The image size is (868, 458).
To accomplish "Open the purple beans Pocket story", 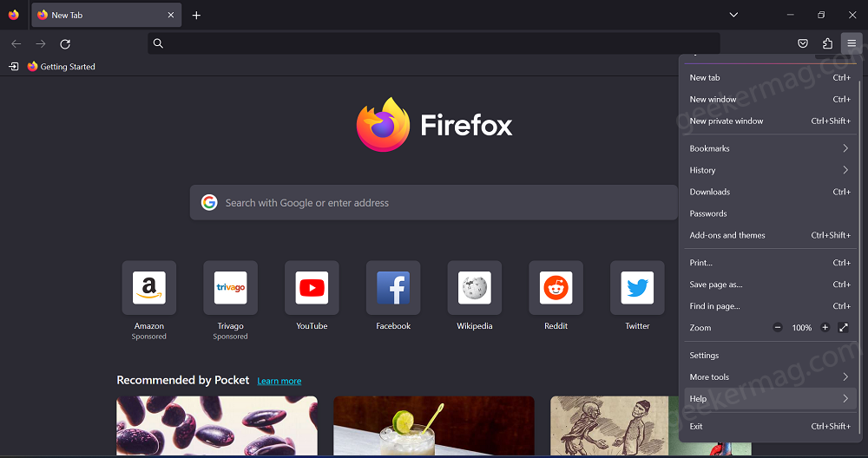I will 217,426.
